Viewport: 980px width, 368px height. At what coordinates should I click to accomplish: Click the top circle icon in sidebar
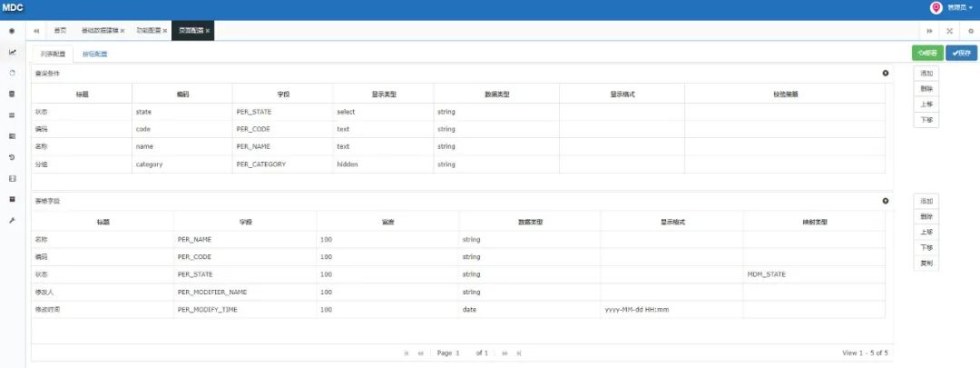point(12,31)
